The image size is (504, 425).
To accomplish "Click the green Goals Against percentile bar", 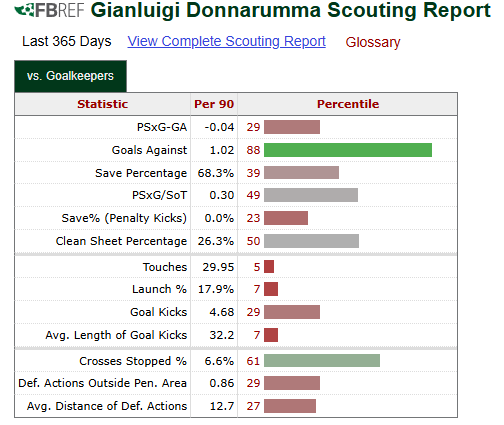I will 348,150.
